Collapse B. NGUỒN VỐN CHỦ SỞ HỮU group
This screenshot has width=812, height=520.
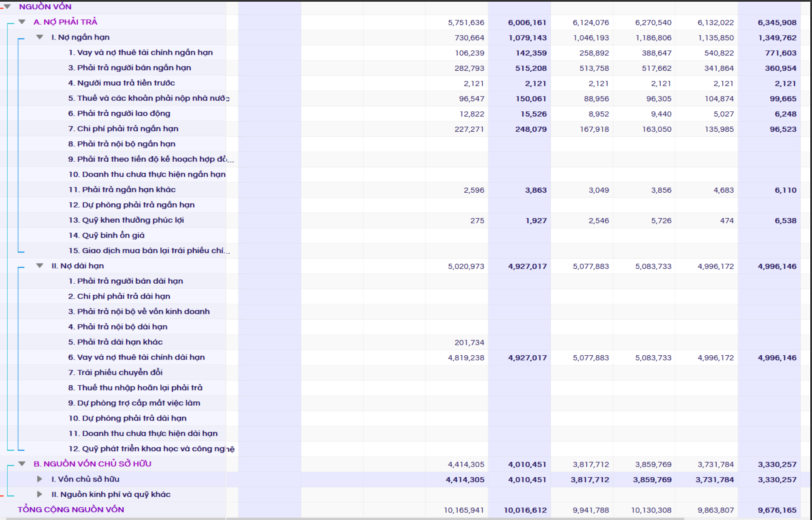22,464
